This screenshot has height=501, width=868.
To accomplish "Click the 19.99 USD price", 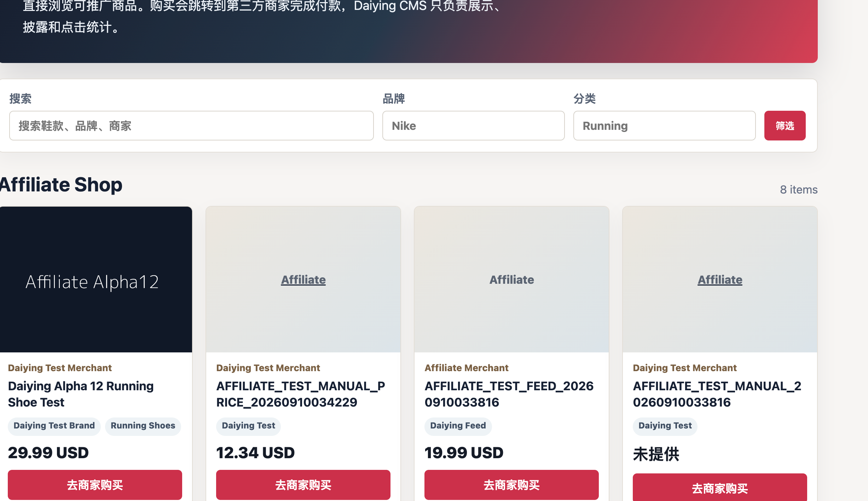I will pos(464,453).
